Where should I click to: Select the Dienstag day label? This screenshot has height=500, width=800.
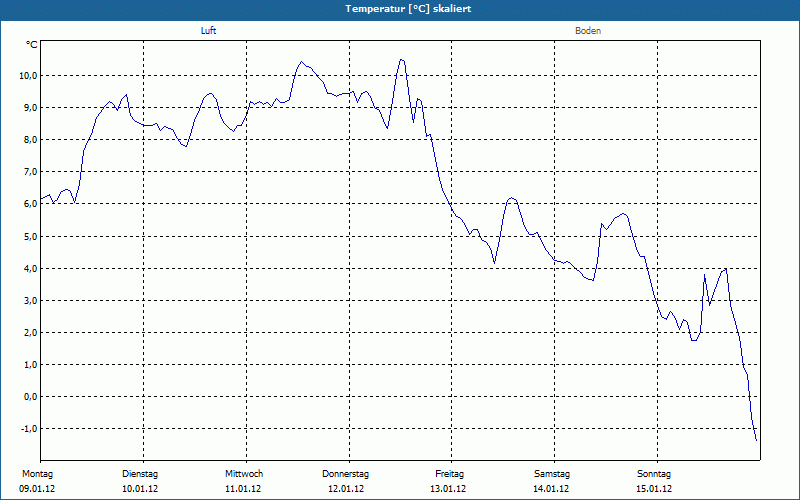140,474
